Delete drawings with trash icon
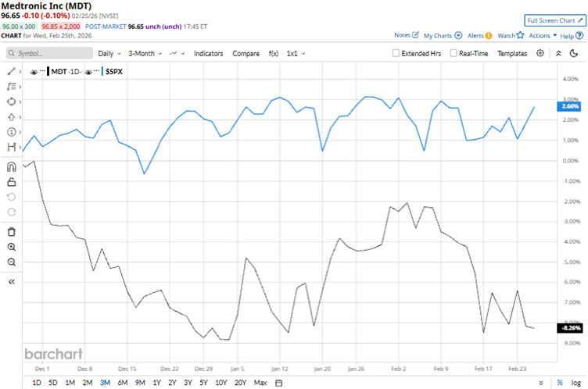The image size is (588, 389). pos(12,232)
